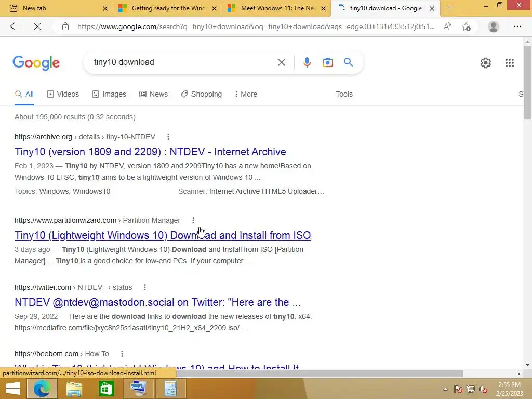
Task: Go to Google homepage via logo
Action: (x=36, y=63)
